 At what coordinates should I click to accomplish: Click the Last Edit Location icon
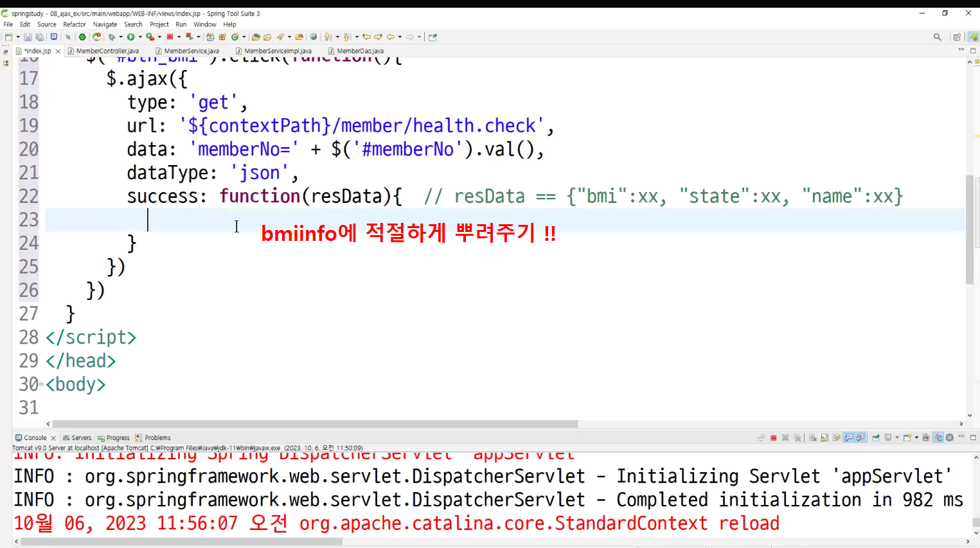tap(366, 37)
